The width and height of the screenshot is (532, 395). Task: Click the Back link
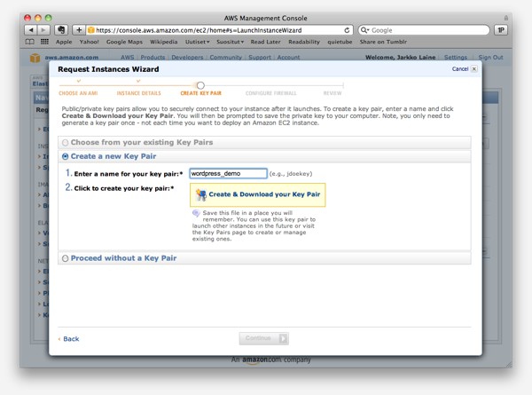click(71, 339)
